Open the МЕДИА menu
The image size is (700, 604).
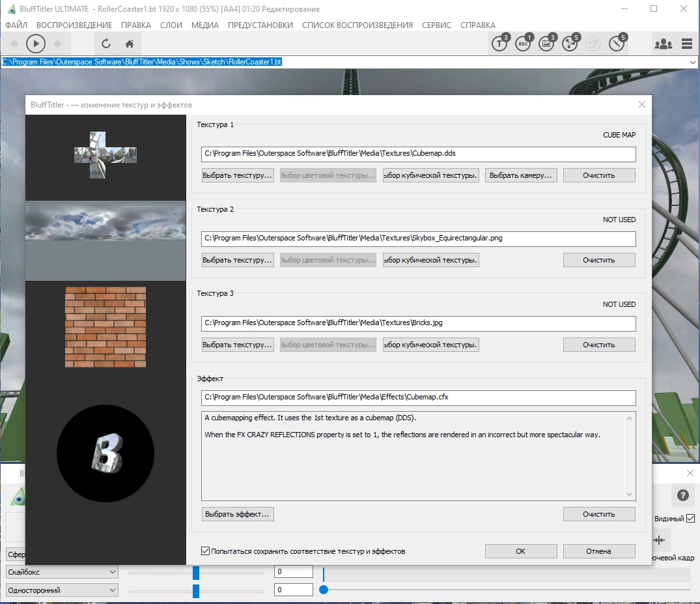pos(205,25)
